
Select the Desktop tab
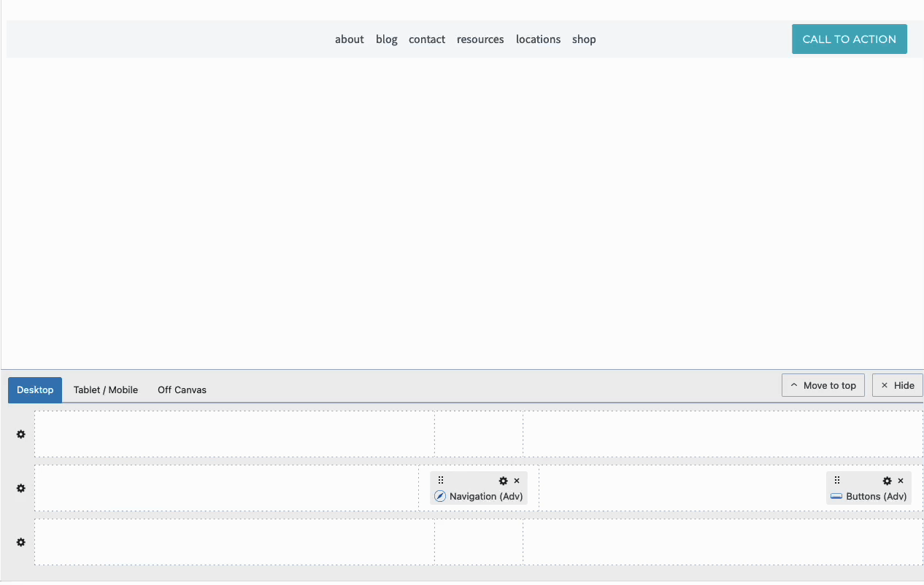34,390
